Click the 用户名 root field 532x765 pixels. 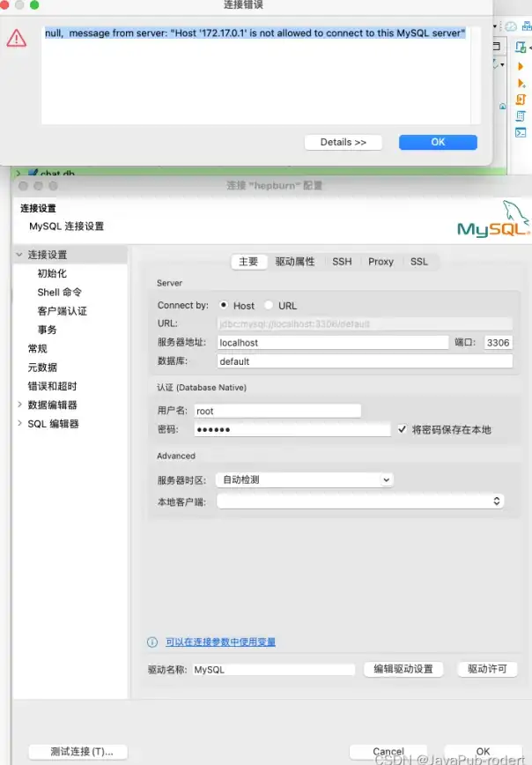277,411
